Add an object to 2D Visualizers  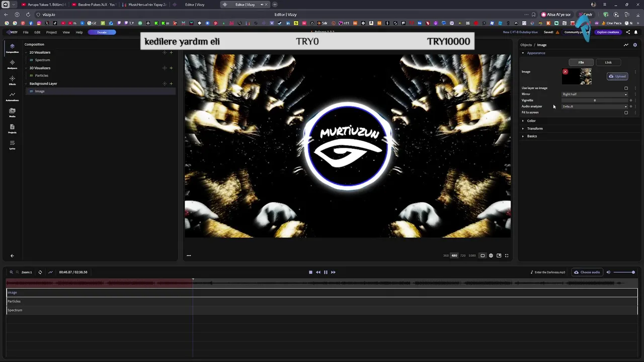[171, 52]
